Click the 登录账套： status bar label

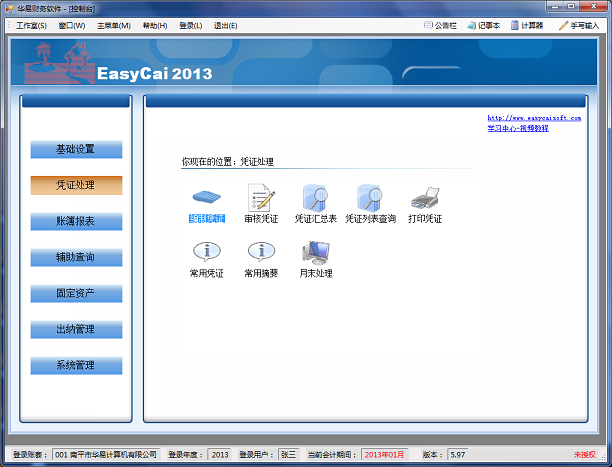point(30,455)
